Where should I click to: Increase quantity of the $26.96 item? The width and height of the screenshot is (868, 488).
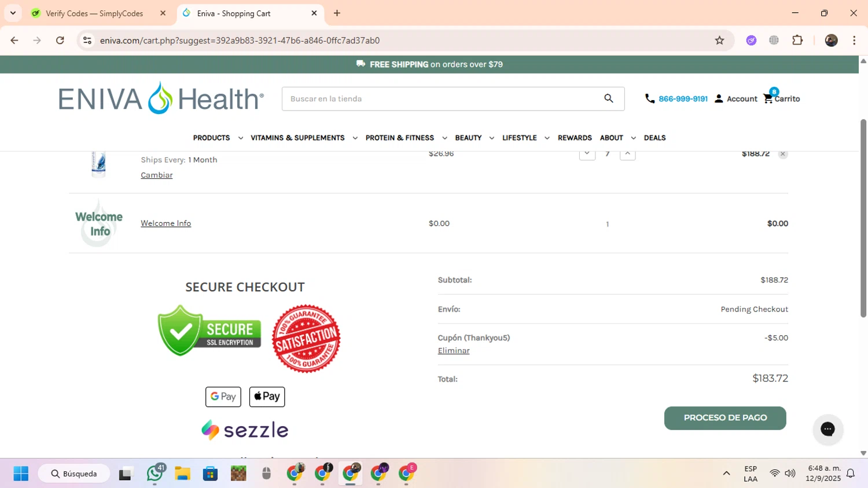click(627, 153)
